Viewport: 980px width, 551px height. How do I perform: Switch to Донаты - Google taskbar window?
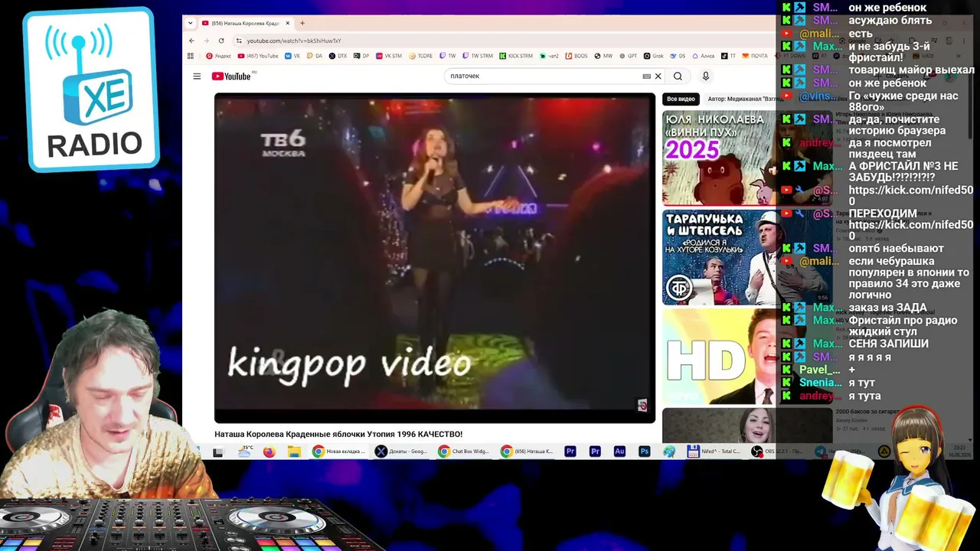click(402, 452)
